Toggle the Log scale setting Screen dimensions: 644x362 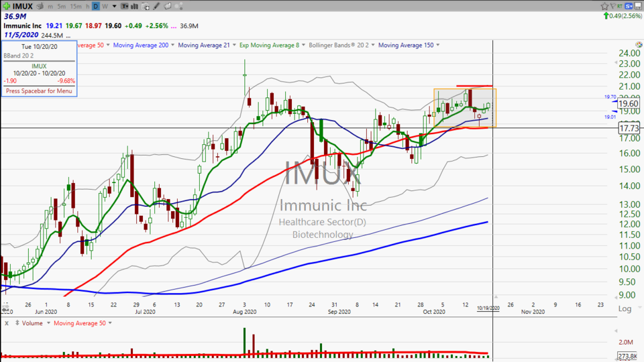(625, 308)
